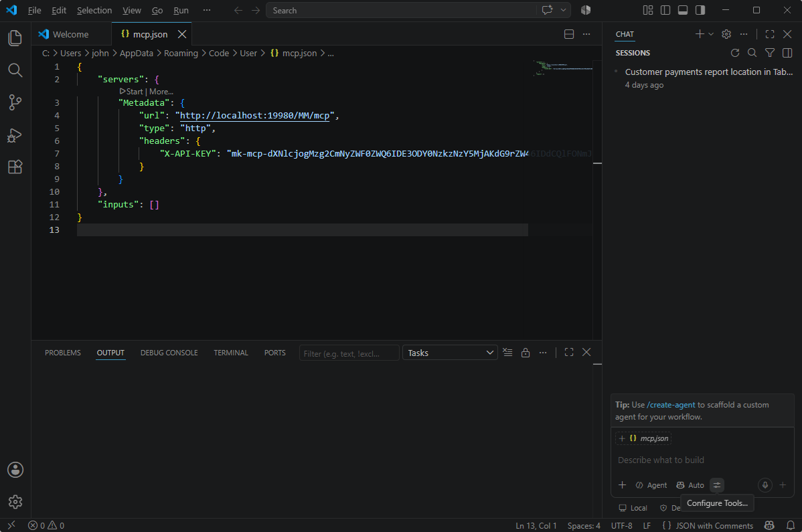Image resolution: width=802 pixels, height=532 pixels.
Task: Open the notifications bell in status bar
Action: click(790, 525)
